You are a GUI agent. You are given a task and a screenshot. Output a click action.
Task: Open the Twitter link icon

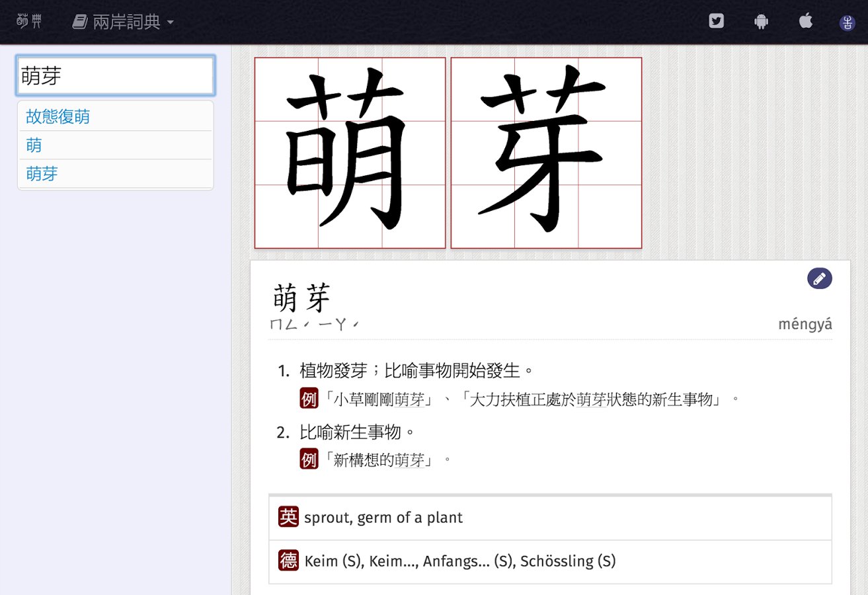pos(716,22)
